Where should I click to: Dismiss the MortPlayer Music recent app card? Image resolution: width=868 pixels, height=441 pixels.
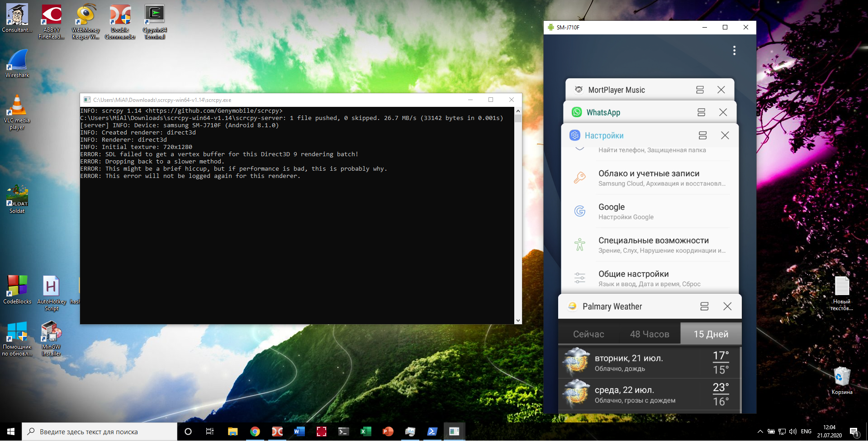click(721, 90)
